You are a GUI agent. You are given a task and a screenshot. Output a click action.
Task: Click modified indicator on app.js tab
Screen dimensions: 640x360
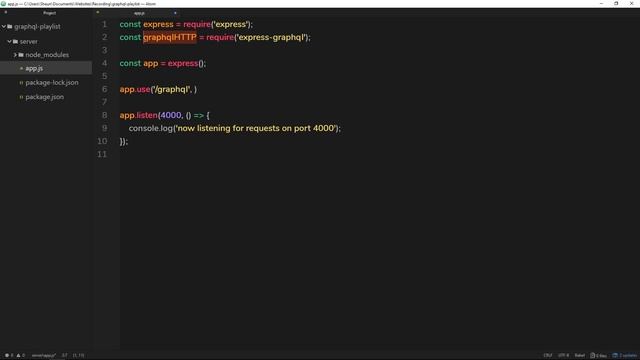pyautogui.click(x=175, y=13)
